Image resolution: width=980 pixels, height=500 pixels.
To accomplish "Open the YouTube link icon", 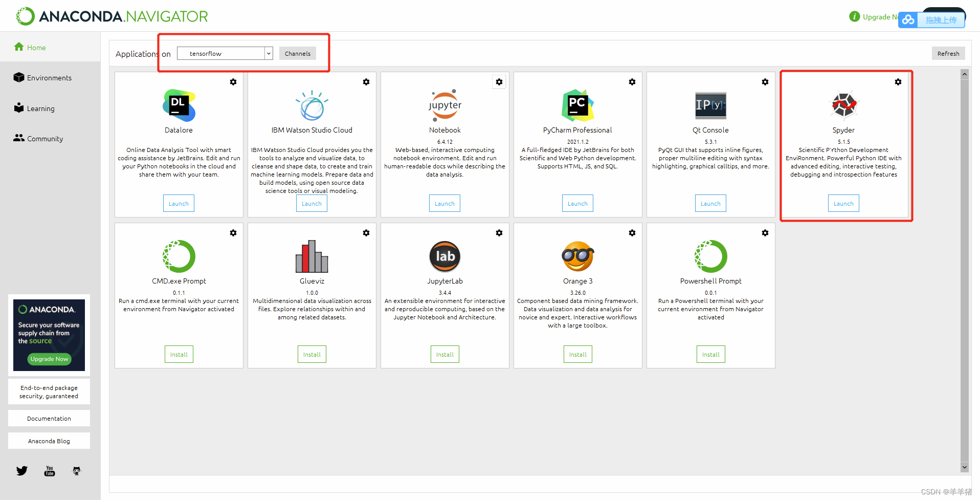I will pyautogui.click(x=50, y=471).
